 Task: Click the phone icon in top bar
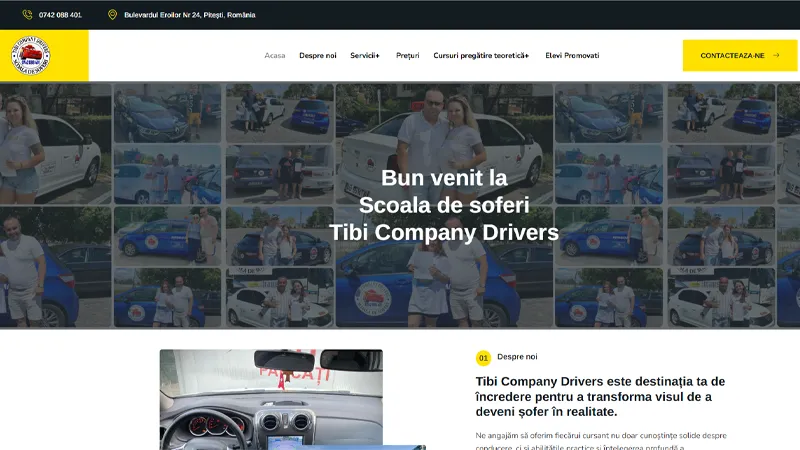coord(27,15)
